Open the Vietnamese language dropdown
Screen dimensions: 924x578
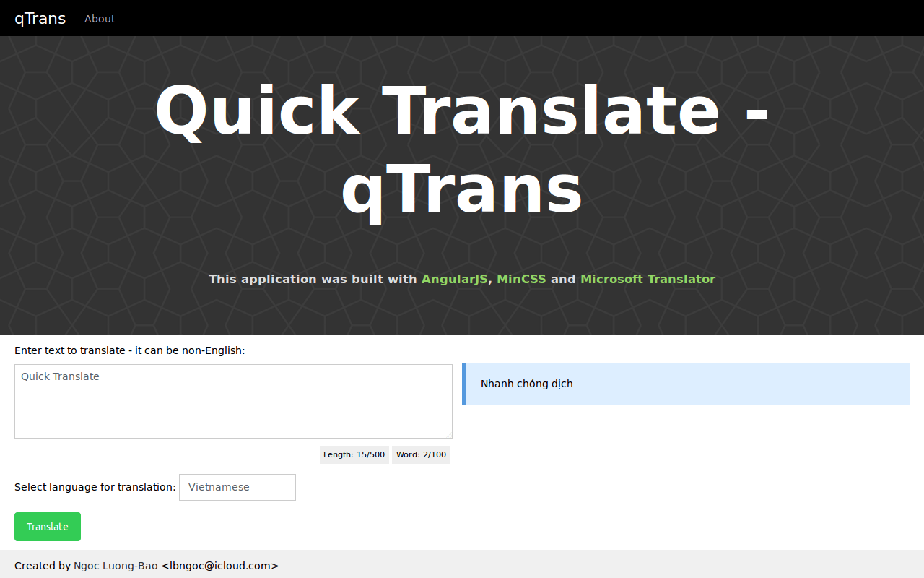click(237, 487)
